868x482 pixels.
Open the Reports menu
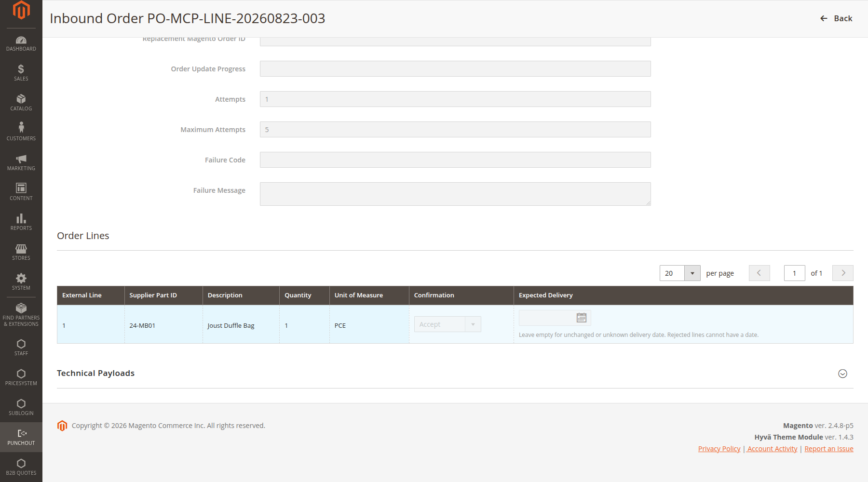(x=21, y=223)
